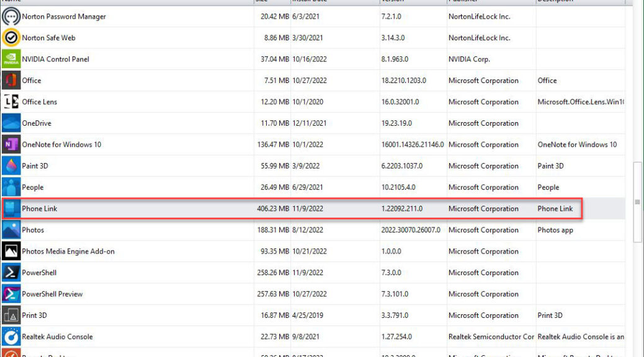Click version 2022.30070.26007.0
644x357 pixels.
(411, 230)
